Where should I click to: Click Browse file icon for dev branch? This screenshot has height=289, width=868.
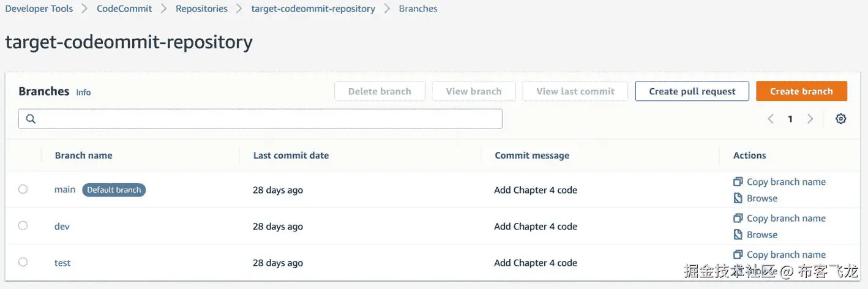[x=738, y=235]
